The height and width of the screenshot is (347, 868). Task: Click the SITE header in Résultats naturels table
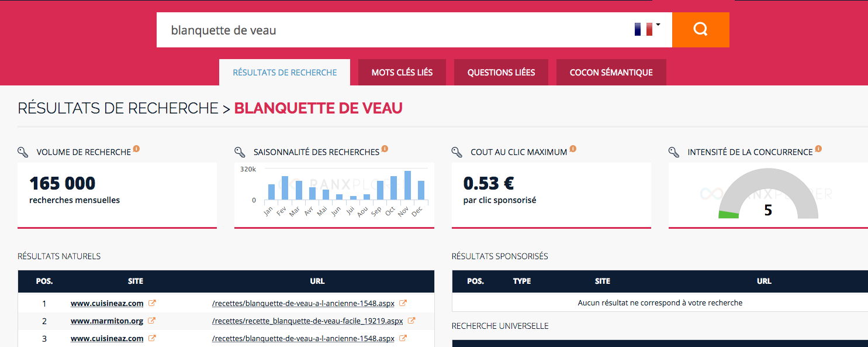(x=136, y=281)
